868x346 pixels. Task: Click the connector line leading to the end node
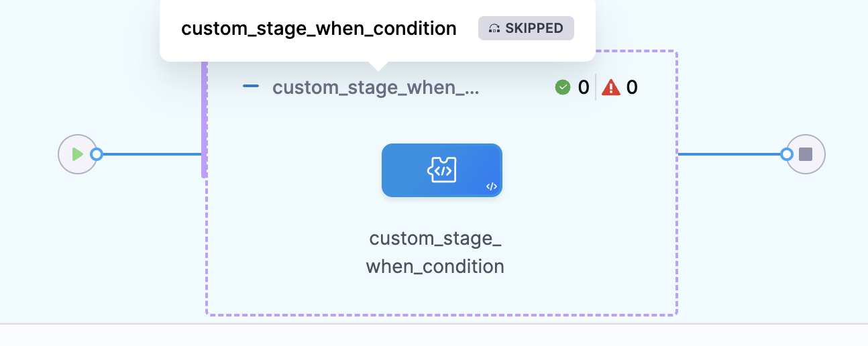(730, 154)
